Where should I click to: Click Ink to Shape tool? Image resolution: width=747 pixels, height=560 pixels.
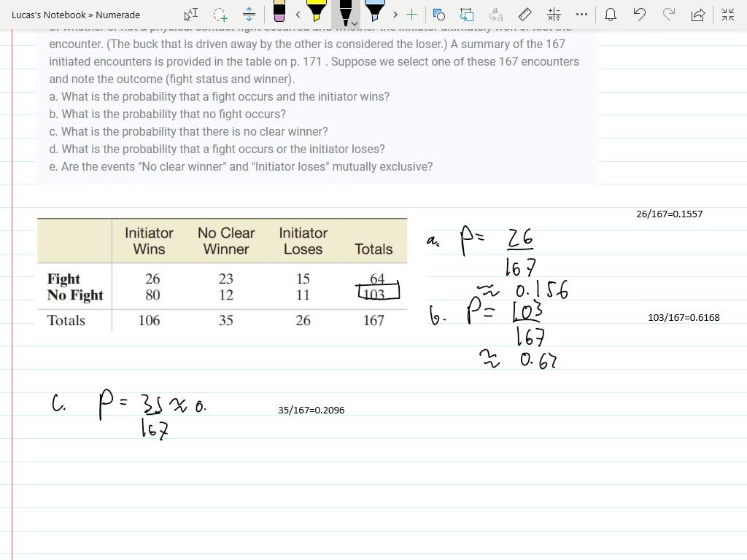click(467, 15)
